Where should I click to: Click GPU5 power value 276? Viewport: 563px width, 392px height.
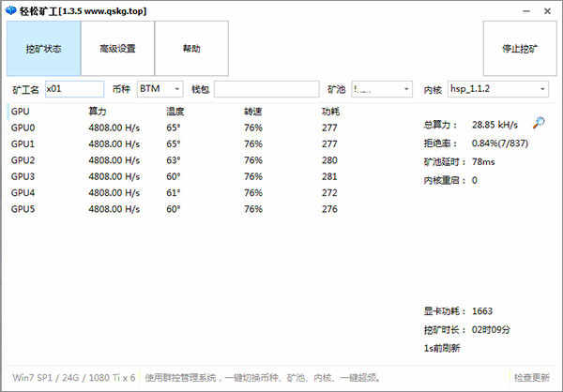click(329, 209)
